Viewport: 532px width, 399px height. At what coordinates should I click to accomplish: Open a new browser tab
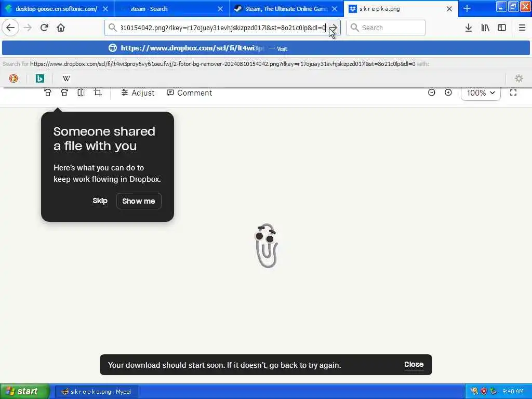(467, 8)
